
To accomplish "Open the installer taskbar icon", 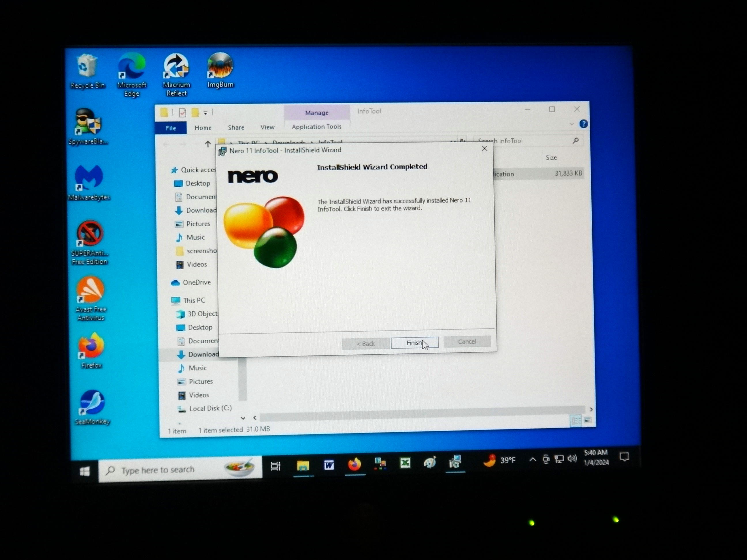I will tap(455, 462).
